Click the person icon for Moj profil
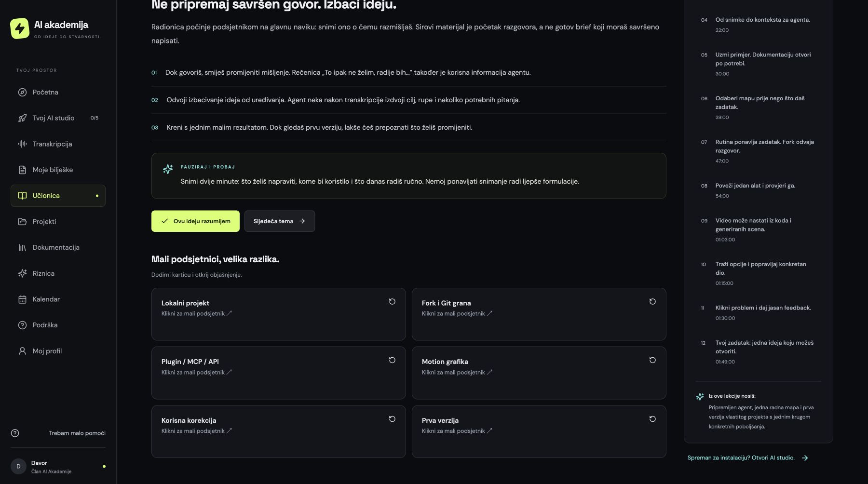The image size is (868, 484). pyautogui.click(x=22, y=351)
